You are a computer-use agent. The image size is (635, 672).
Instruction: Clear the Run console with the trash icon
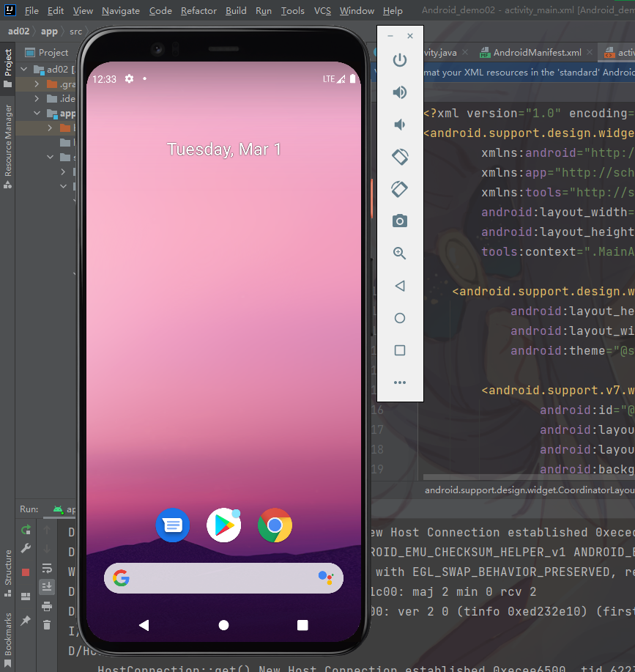coord(47,625)
